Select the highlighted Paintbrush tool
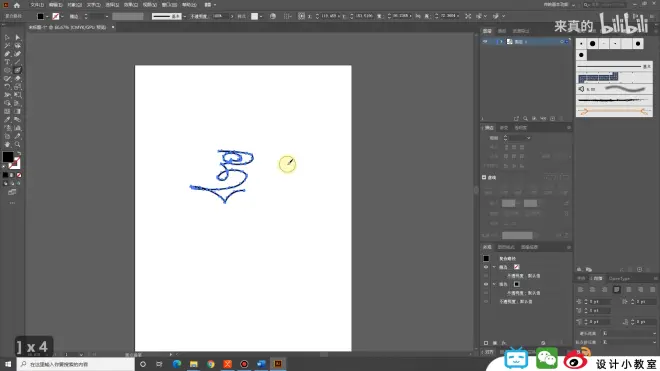660x371 pixels. pyautogui.click(x=18, y=70)
